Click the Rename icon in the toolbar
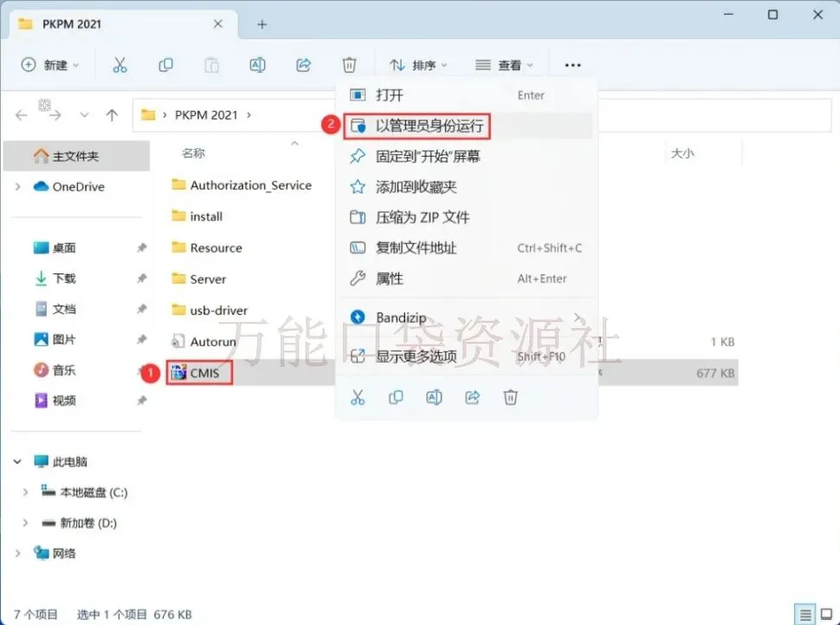This screenshot has width=840, height=625. 258,65
